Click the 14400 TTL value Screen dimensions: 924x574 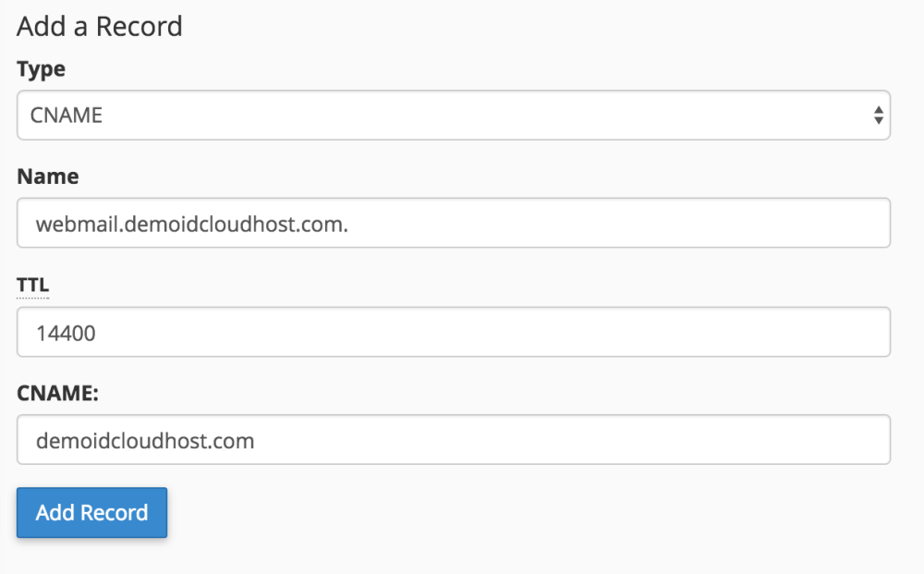pyautogui.click(x=69, y=331)
